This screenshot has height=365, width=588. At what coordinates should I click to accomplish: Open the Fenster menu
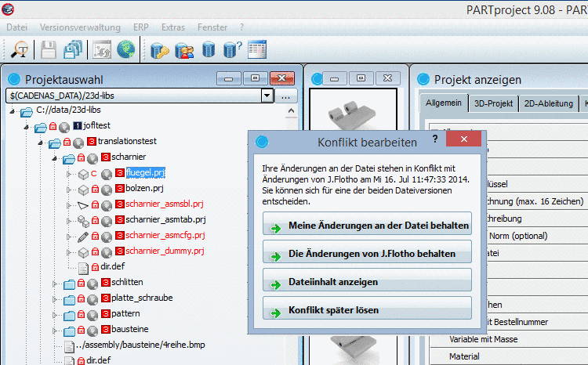212,27
